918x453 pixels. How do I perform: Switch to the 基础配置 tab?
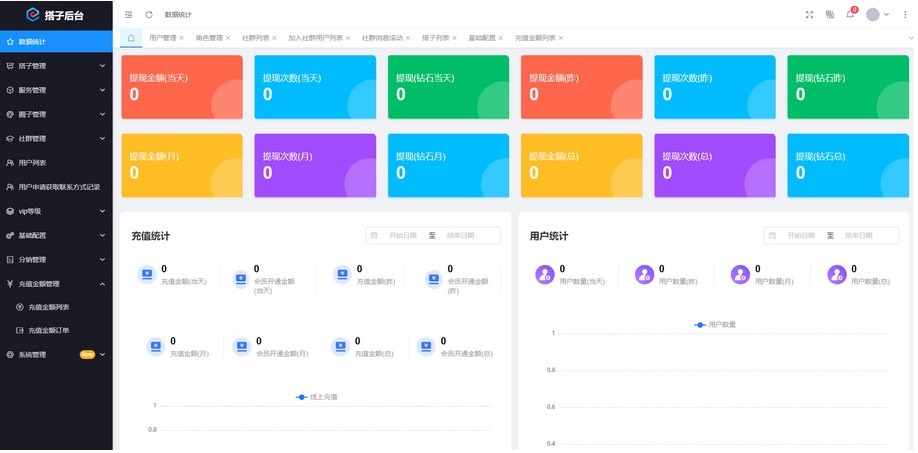(482, 38)
